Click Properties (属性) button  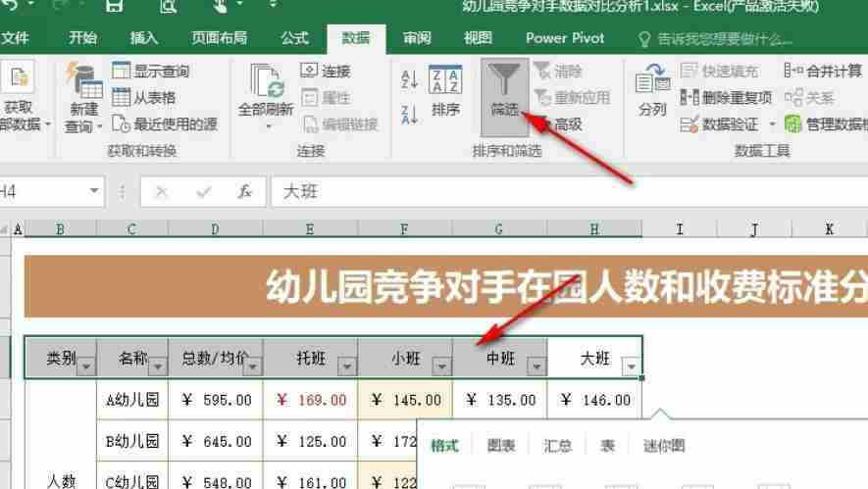(326, 98)
